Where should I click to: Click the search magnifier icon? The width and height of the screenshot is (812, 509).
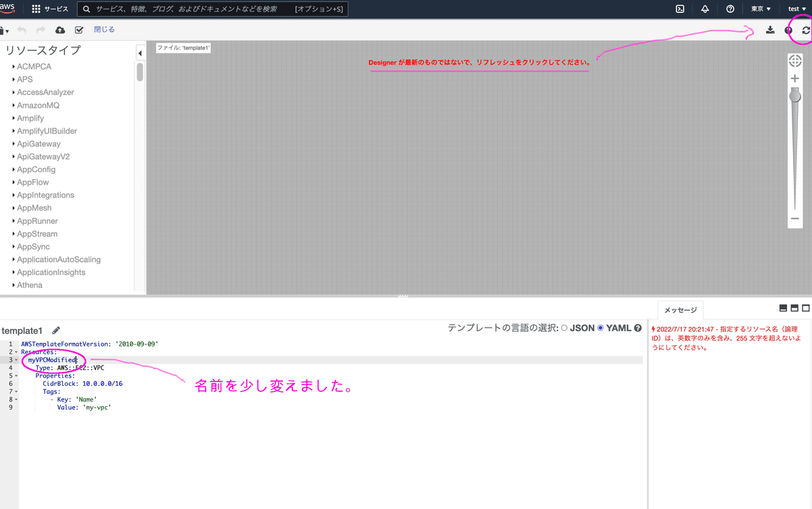pos(87,9)
